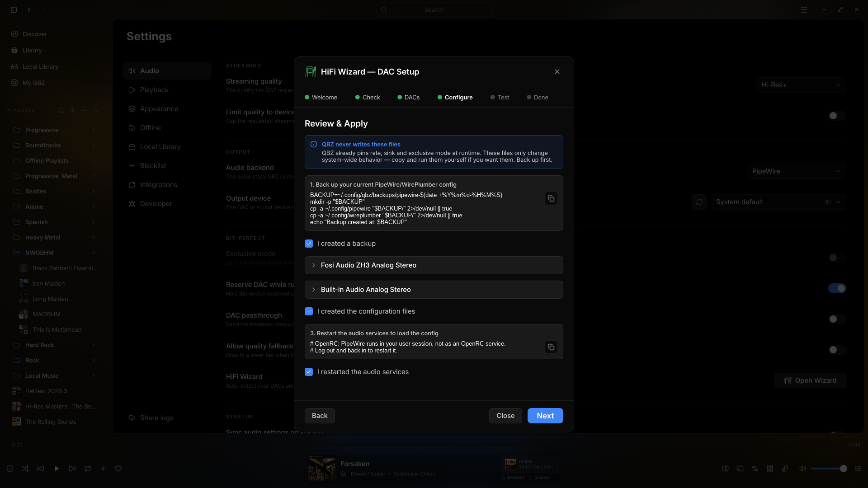Image resolution: width=868 pixels, height=488 pixels.
Task: Copy the backup commands in step 1
Action: tap(551, 199)
